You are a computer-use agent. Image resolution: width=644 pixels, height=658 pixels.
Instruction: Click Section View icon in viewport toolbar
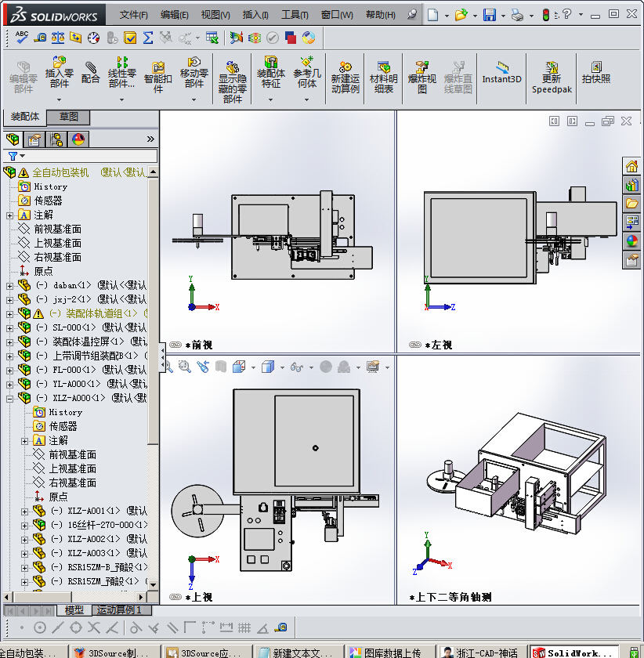(x=221, y=367)
